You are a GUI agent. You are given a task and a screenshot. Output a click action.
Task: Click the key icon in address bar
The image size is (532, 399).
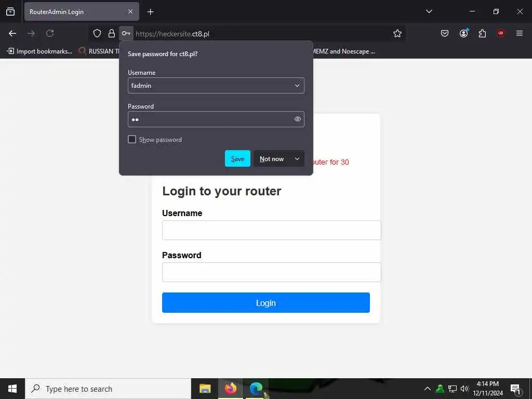(126, 33)
